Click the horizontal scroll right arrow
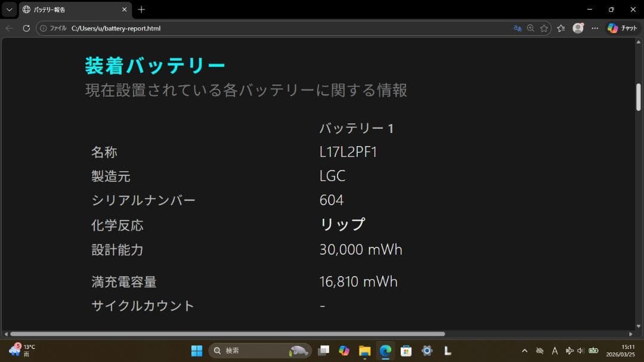 tap(631, 334)
